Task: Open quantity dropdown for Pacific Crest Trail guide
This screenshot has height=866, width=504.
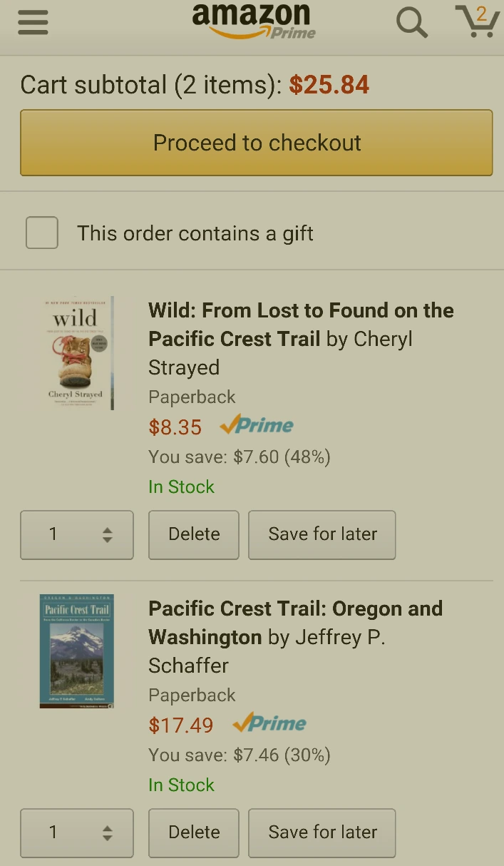Action: [77, 832]
